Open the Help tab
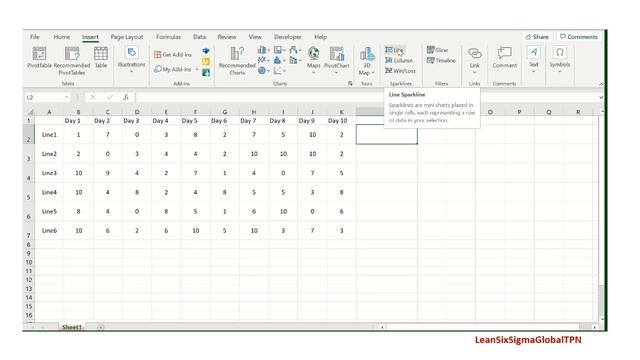The width and height of the screenshot is (640, 360). point(320,37)
